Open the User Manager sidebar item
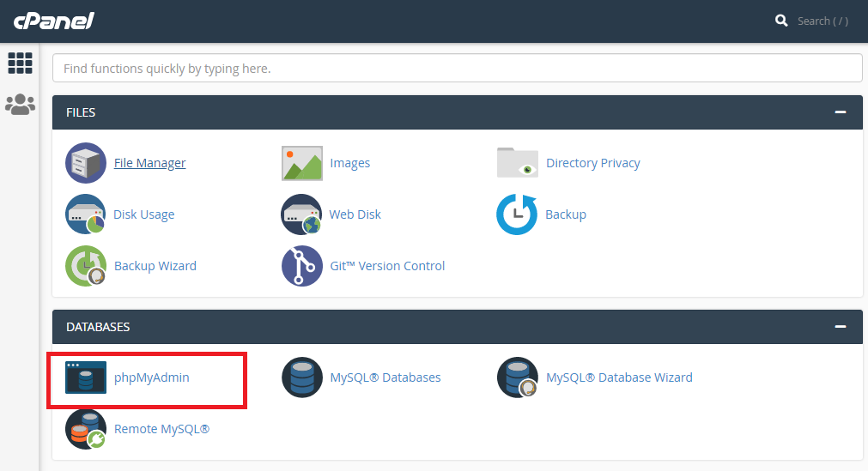The height and width of the screenshot is (471, 868). click(20, 105)
